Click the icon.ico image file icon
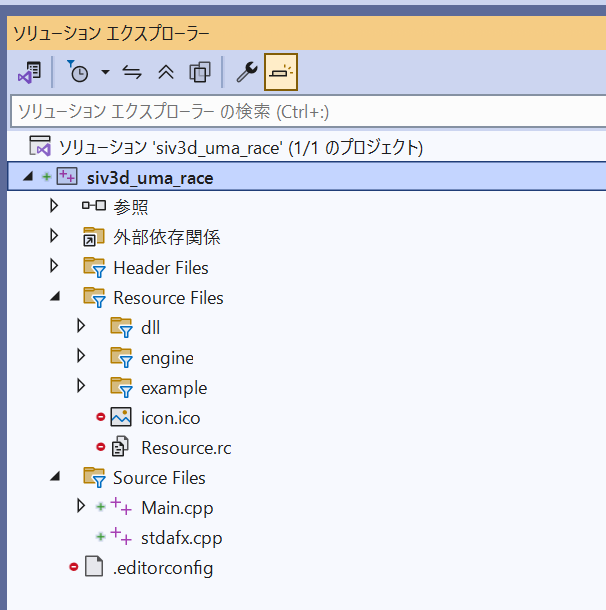The image size is (606, 610). (x=121, y=418)
